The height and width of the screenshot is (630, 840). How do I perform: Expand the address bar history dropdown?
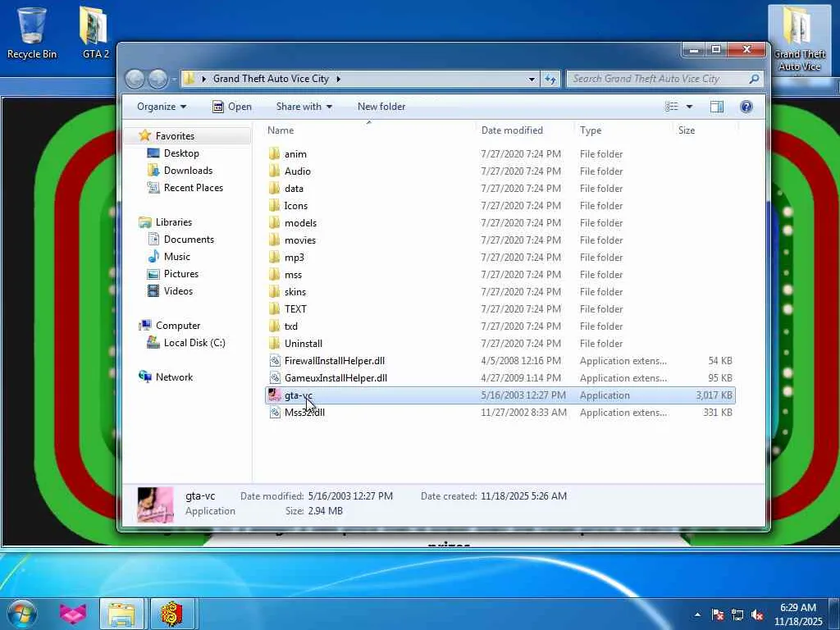532,80
